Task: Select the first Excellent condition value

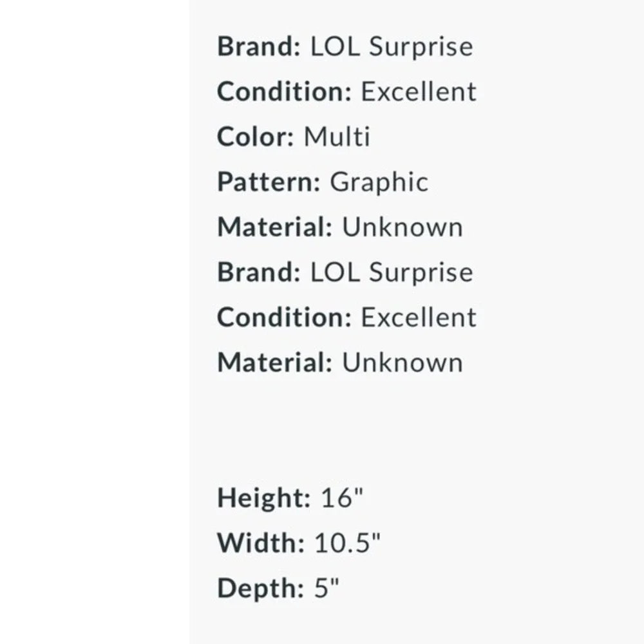Action: pos(419,91)
